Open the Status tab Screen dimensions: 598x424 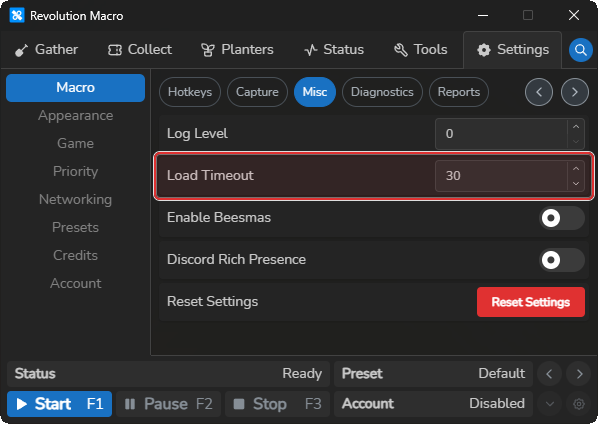(x=334, y=50)
